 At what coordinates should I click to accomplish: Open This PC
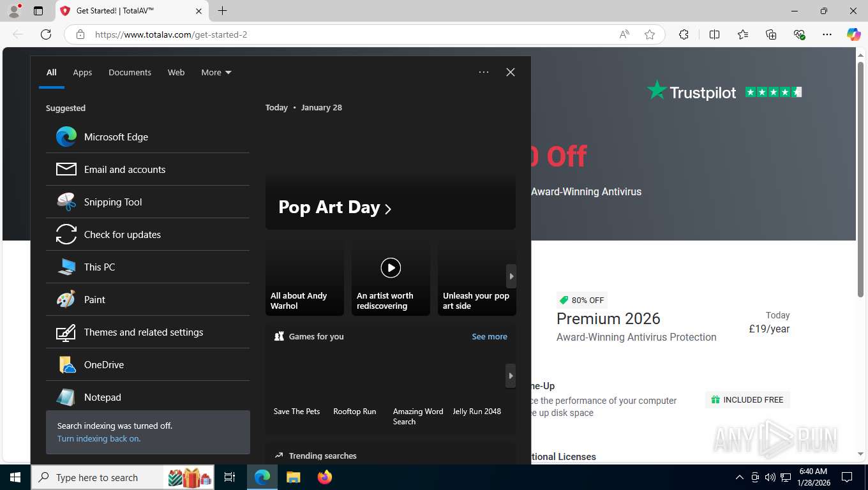coord(147,267)
